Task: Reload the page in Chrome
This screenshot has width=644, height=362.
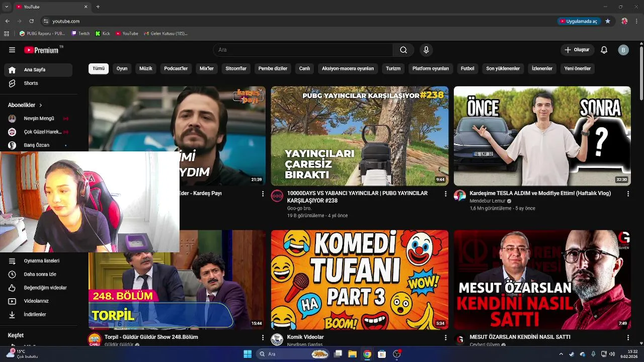Action: [31, 21]
